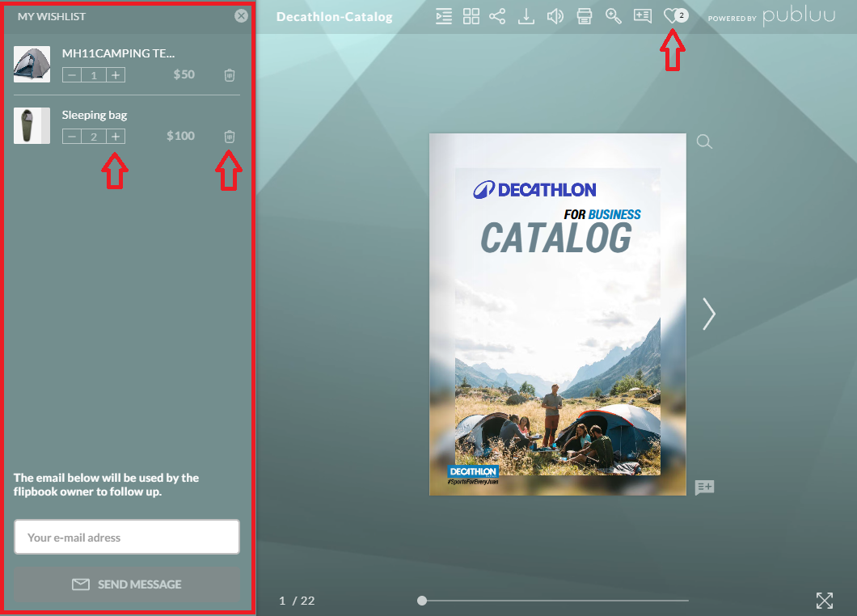Click the Sleeping bag item name
Screen dimensions: 857x616
coord(95,115)
